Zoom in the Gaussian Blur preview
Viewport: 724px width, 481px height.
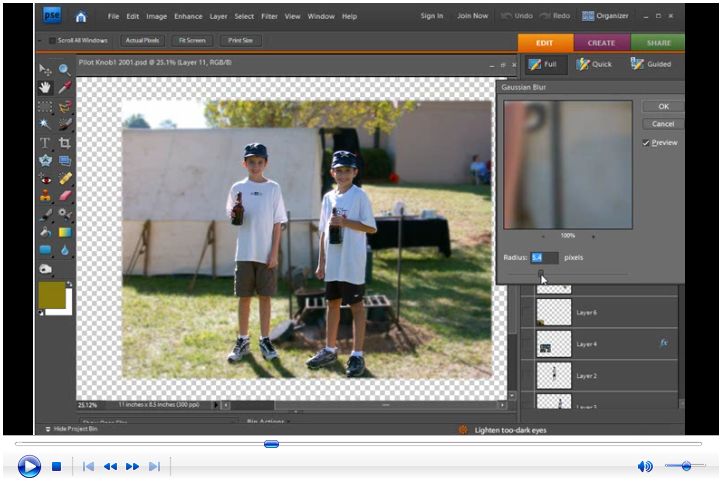(x=593, y=236)
